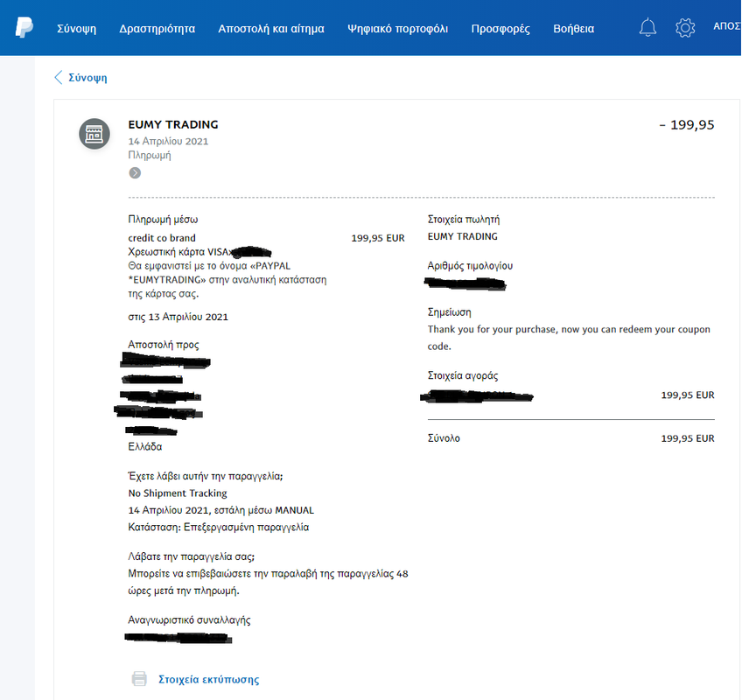Click the date 14 Απριλίου 2021 under title
Screen dimensions: 742x700
pyautogui.click(x=168, y=141)
